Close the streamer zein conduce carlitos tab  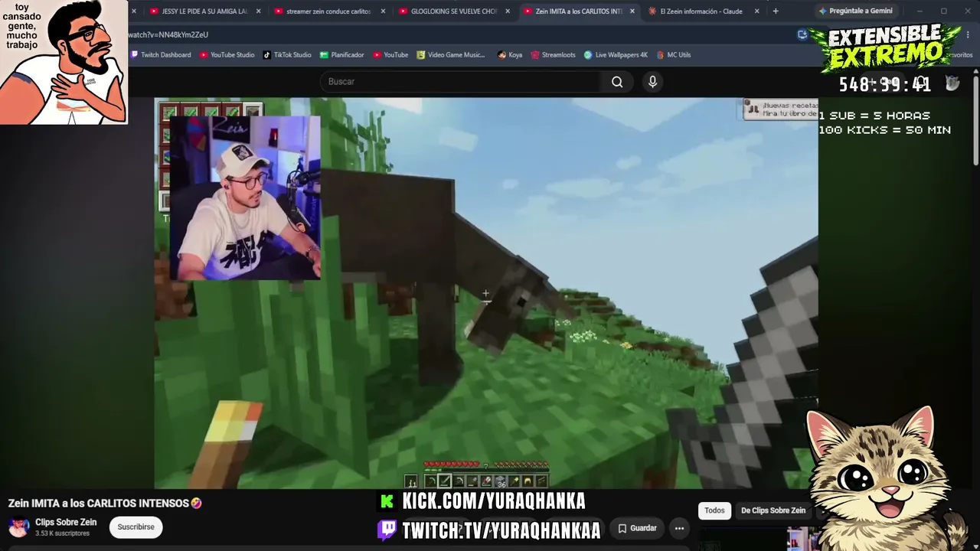[383, 11]
